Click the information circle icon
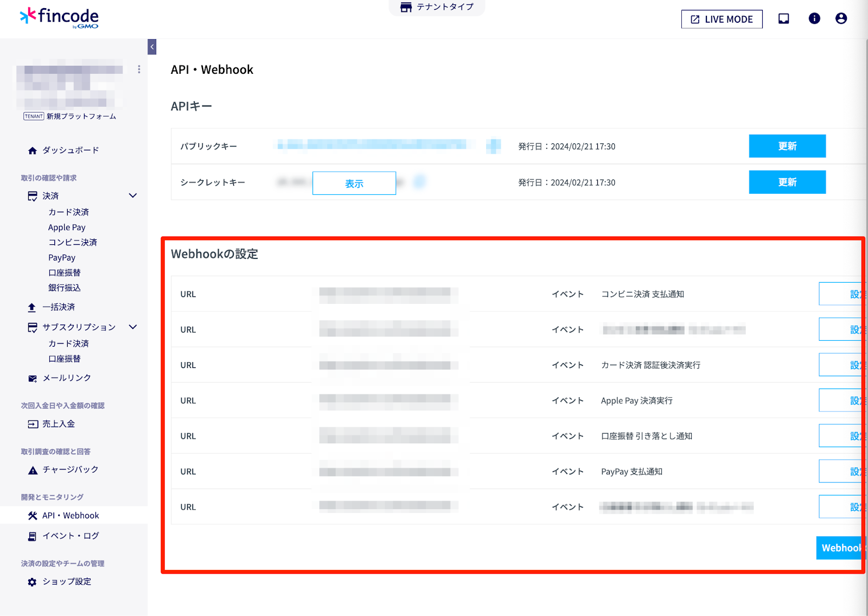Viewport: 868px width, 616px height. tap(814, 18)
